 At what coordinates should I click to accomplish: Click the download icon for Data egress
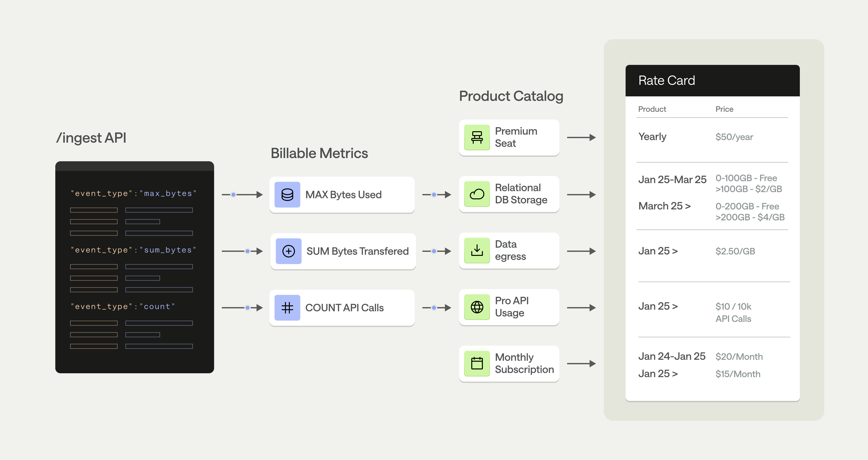tap(477, 251)
